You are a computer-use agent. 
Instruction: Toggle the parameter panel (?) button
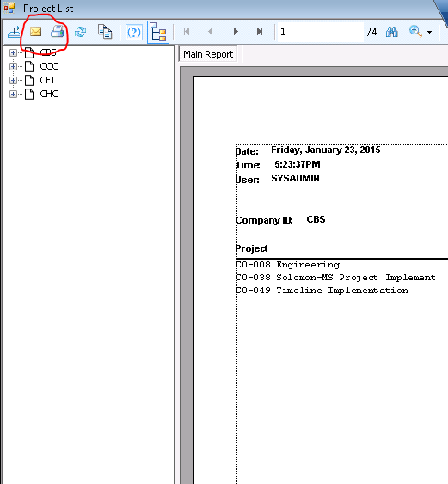[x=134, y=32]
